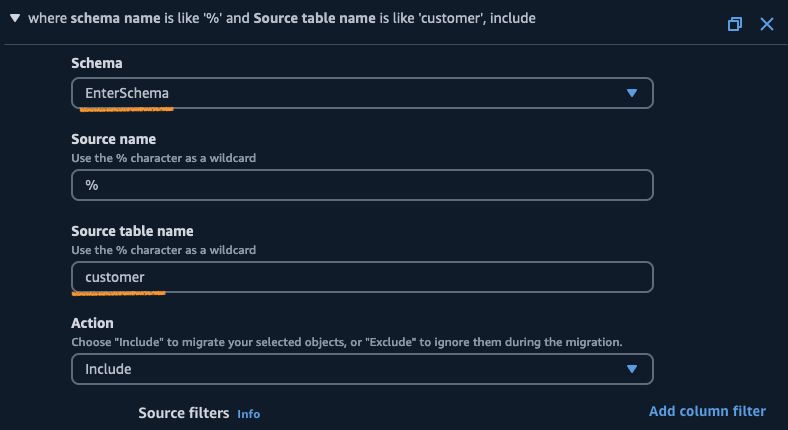Click Add column filter

(707, 411)
